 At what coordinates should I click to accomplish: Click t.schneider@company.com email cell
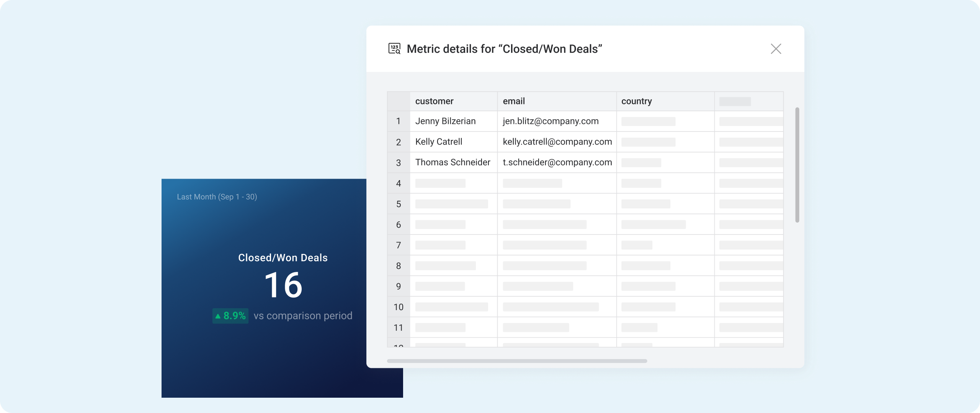[x=557, y=163]
